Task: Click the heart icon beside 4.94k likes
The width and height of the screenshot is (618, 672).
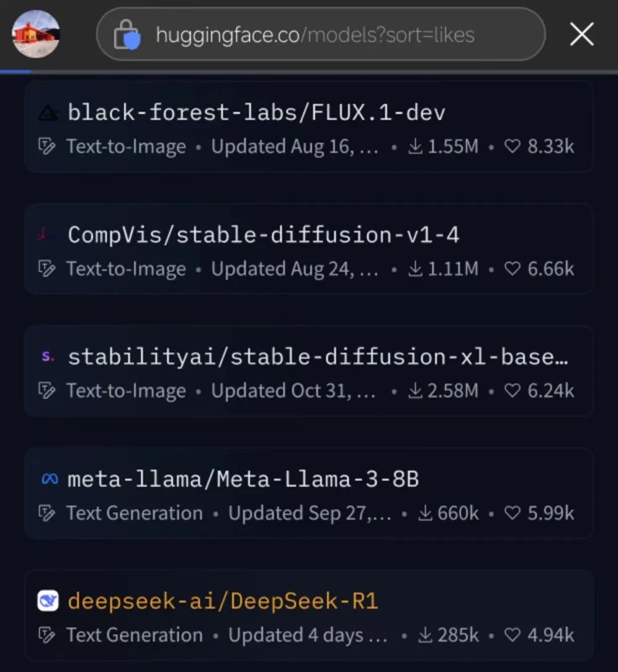Action: (512, 635)
